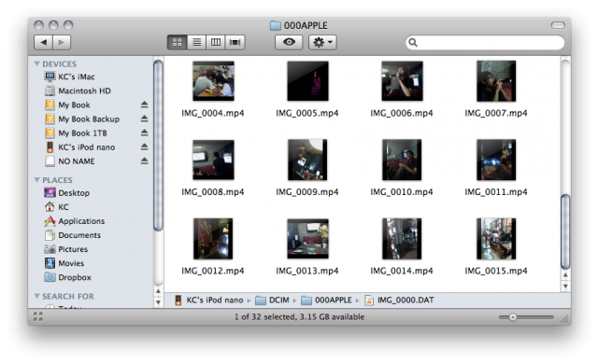The width and height of the screenshot is (598, 364).
Task: Select Macintosh HD in the sidebar
Action: click(x=84, y=91)
